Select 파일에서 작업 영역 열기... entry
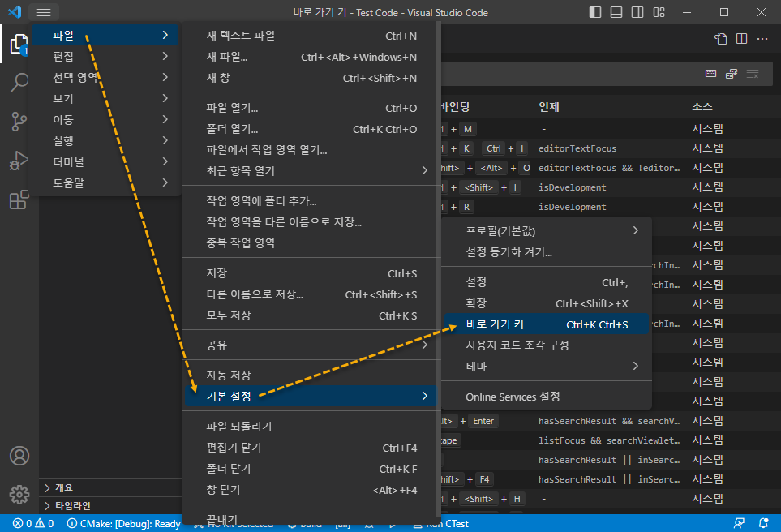This screenshot has height=532, width=781. (311, 150)
